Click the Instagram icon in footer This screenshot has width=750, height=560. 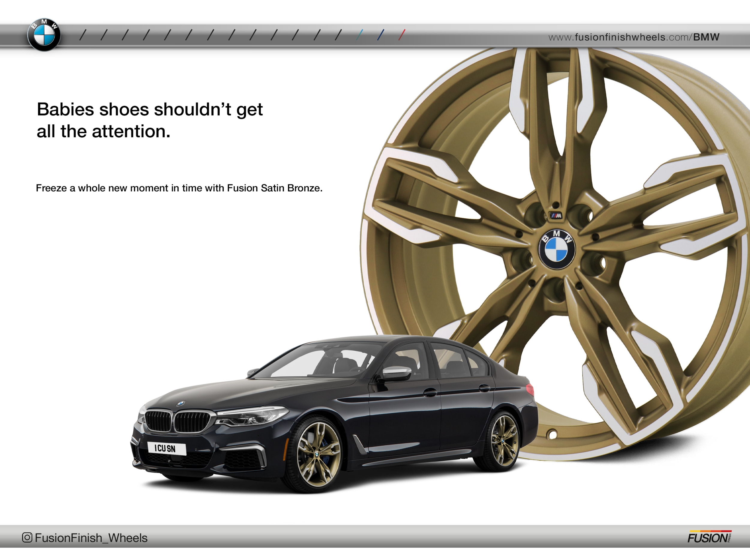pos(27,537)
